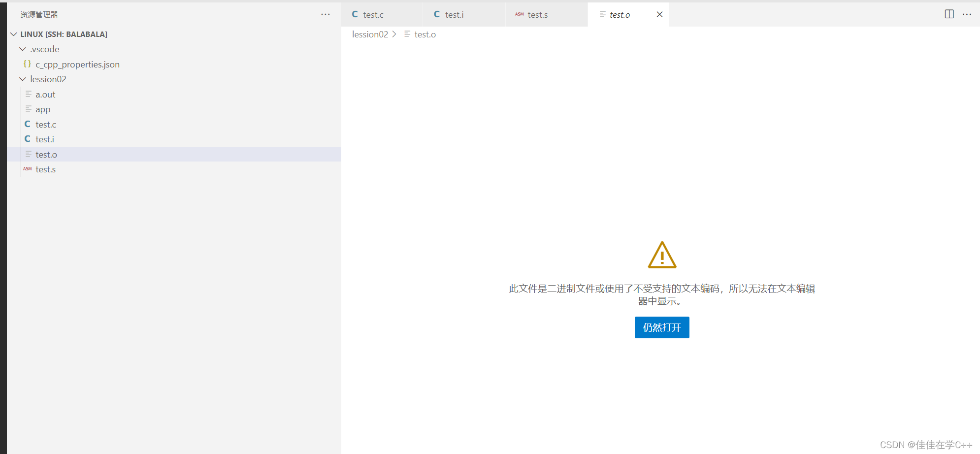The image size is (980, 454).
Task: Open the Explorer more actions "..." icon
Action: coord(326,14)
